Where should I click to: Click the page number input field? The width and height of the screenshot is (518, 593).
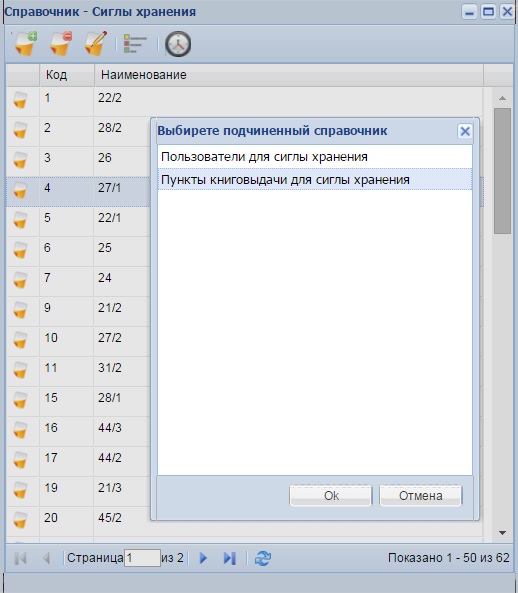pyautogui.click(x=143, y=558)
